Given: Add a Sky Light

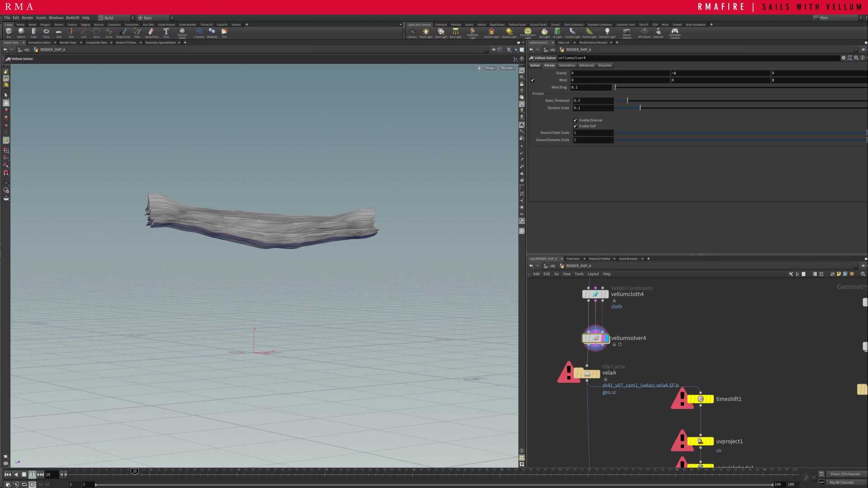Looking at the screenshot, I should click(x=544, y=33).
